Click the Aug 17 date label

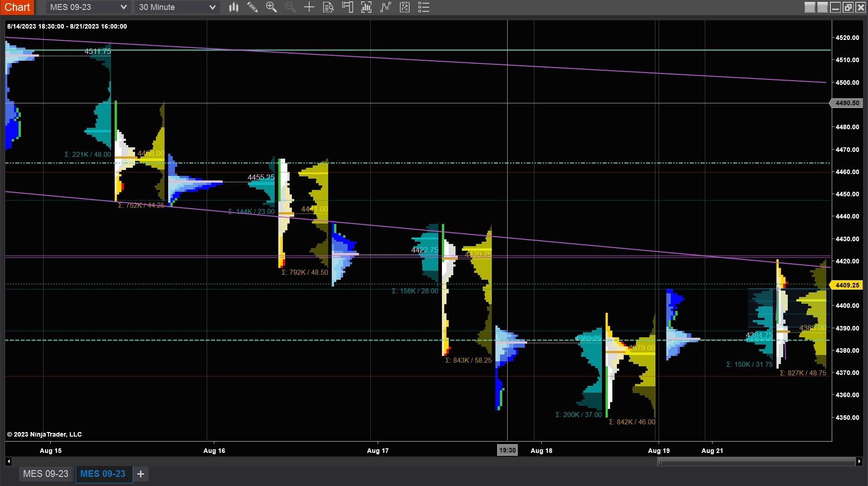point(378,451)
